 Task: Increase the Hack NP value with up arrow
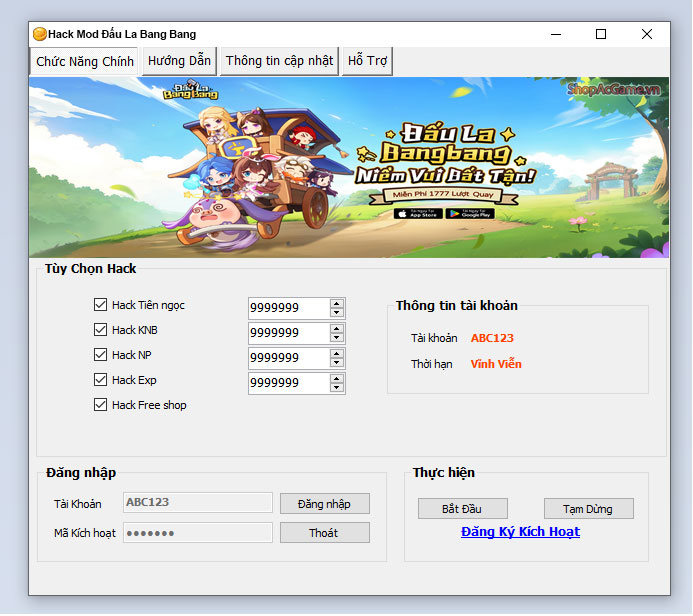[x=337, y=354]
